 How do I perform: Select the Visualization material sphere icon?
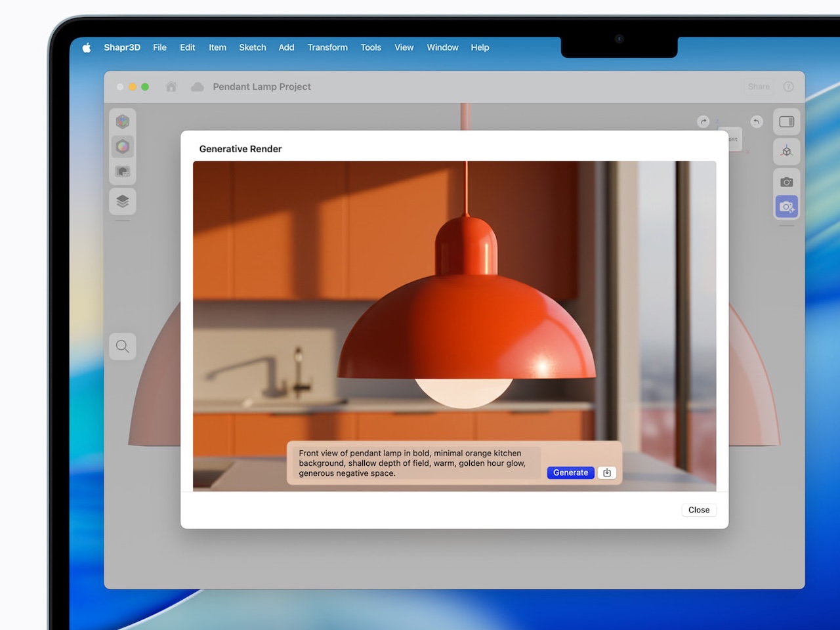click(x=123, y=146)
